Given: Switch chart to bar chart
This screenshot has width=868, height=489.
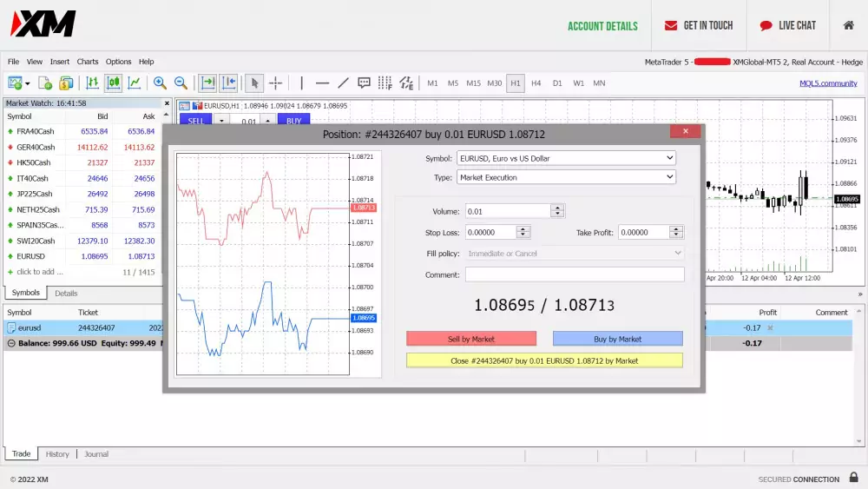Looking at the screenshot, I should 93,83.
